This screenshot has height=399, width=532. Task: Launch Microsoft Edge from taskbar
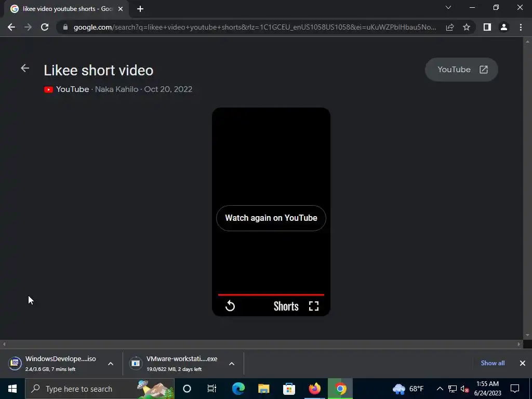(x=238, y=389)
